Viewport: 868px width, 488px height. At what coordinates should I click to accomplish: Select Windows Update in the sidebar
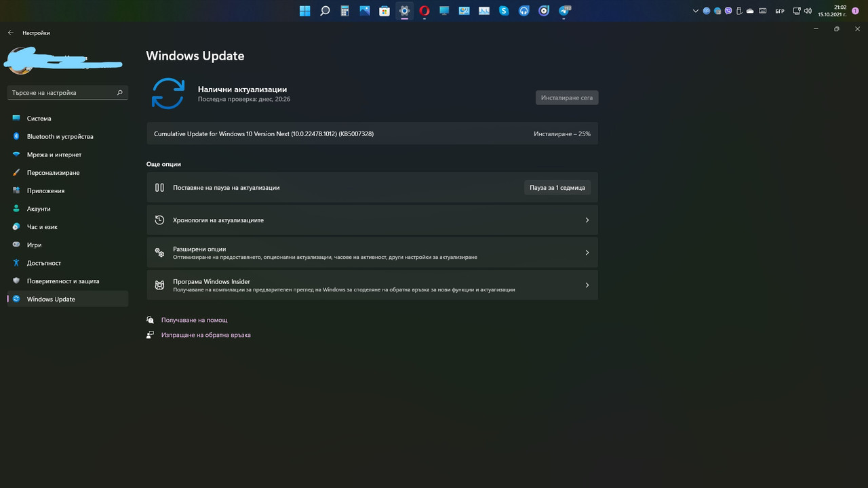click(x=67, y=299)
